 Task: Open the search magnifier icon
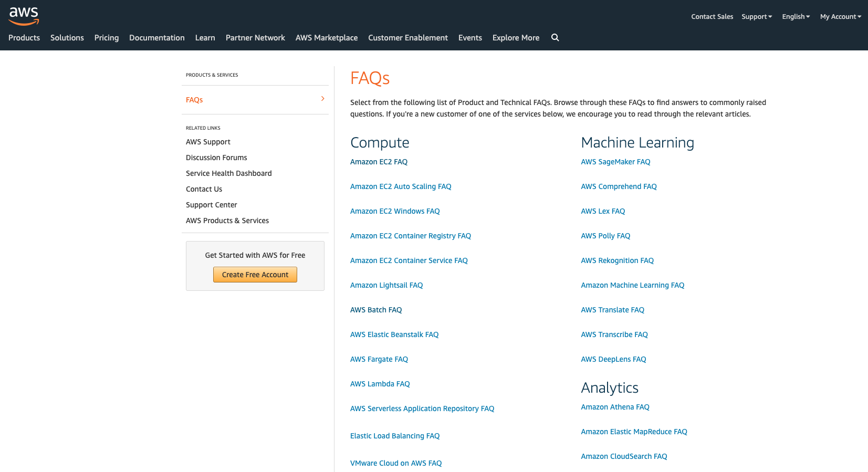(555, 37)
